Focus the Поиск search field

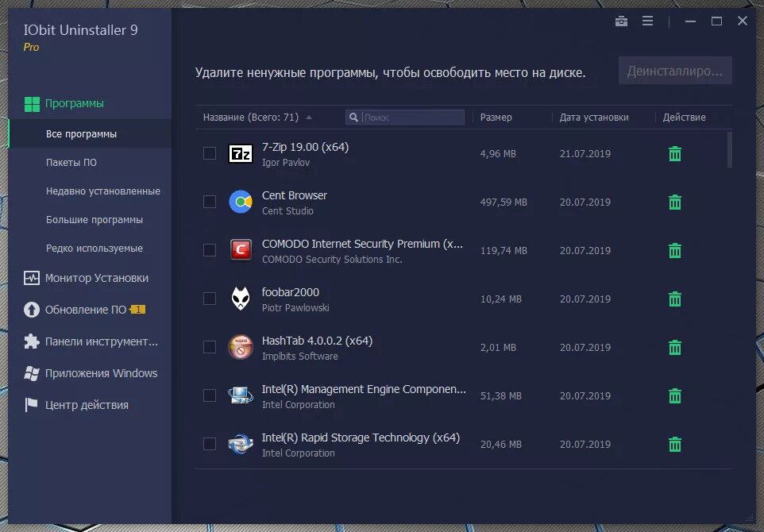click(x=405, y=118)
